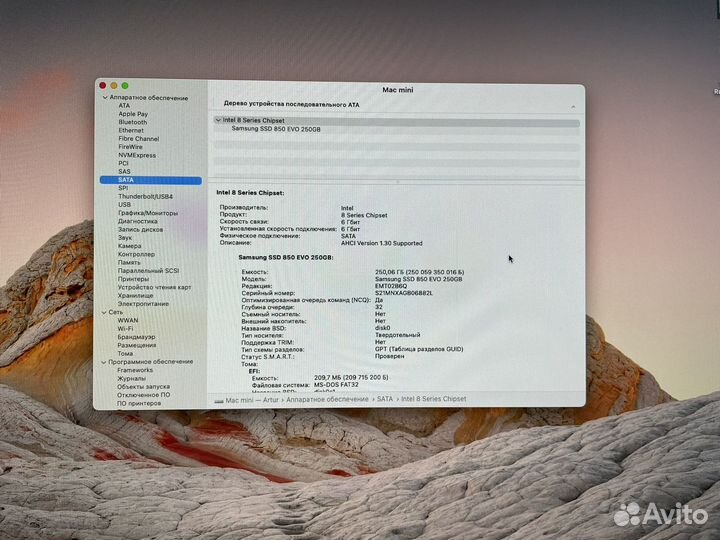Click AHCI Version 1.30 Supported text

click(x=382, y=243)
